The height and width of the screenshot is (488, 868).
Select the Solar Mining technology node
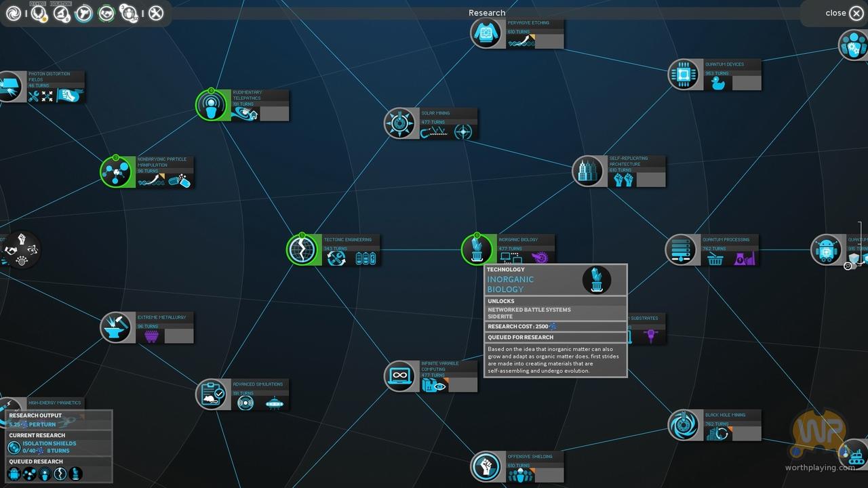399,123
